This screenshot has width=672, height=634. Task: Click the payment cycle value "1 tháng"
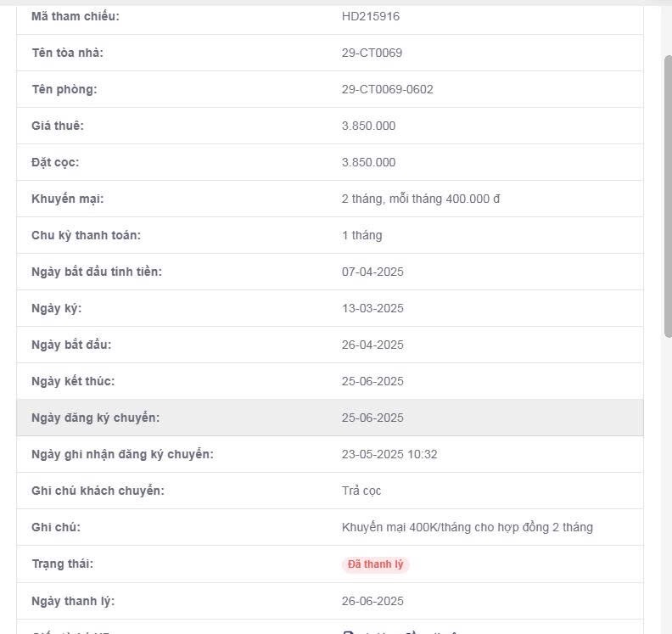point(361,235)
